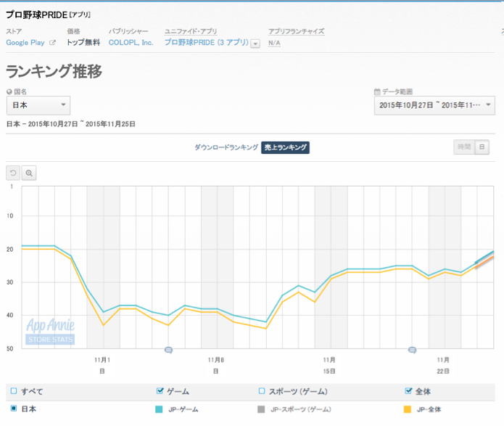
Task: Click the ランキング推移 heading
Action: pos(54,71)
